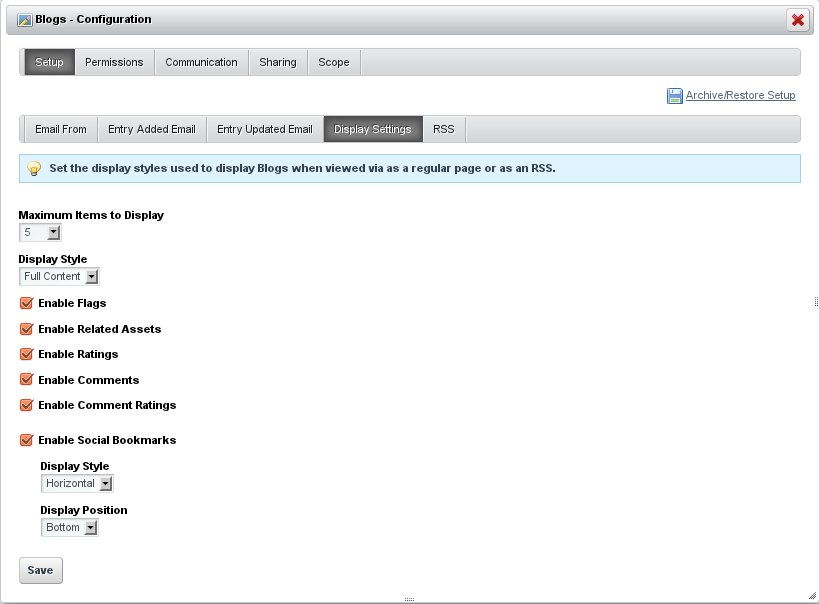Open the Full Content display style dropdown

59,276
